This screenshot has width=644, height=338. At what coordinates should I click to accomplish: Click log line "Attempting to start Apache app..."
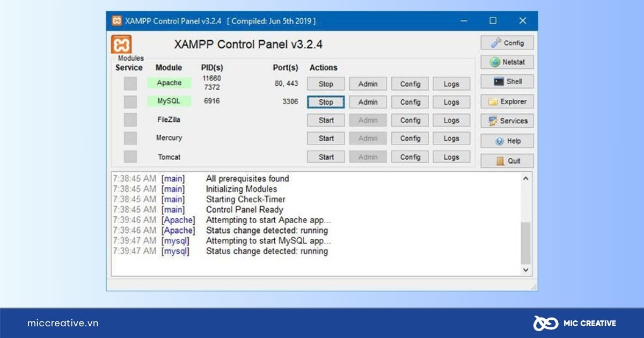[x=268, y=220]
